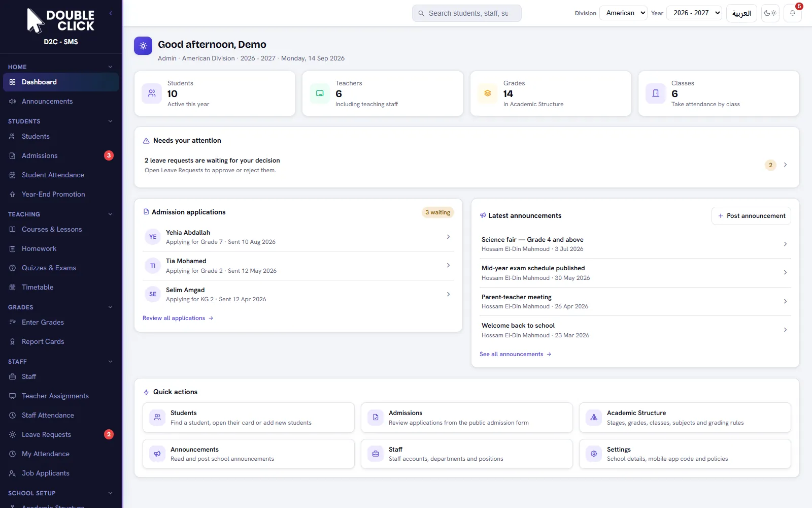
Task: Click the chevron beside leave requests count
Action: (x=785, y=165)
